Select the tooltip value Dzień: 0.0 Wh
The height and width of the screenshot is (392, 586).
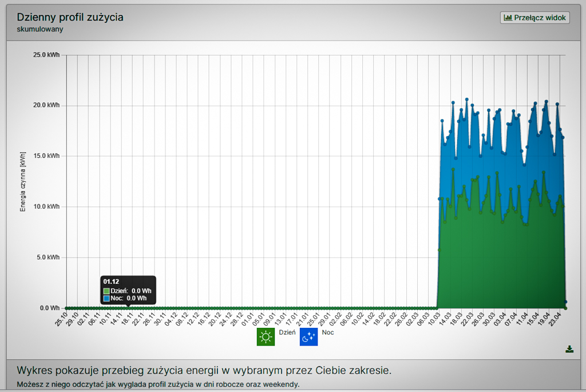point(131,291)
